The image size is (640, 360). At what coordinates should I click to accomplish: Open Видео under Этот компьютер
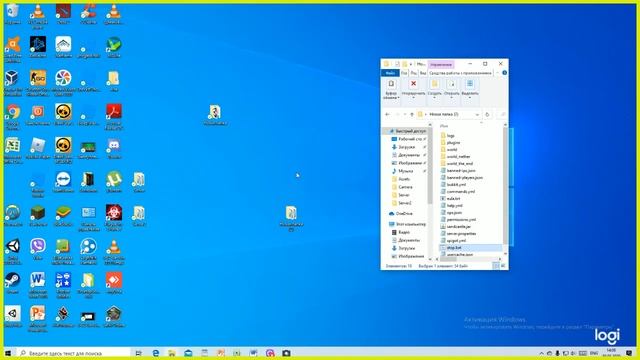401,232
